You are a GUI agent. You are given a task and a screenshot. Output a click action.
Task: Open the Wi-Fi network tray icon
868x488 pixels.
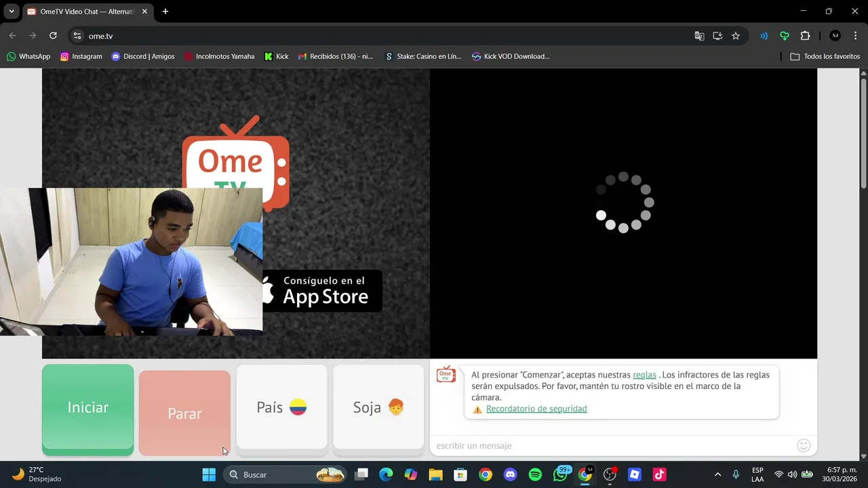[778, 474]
